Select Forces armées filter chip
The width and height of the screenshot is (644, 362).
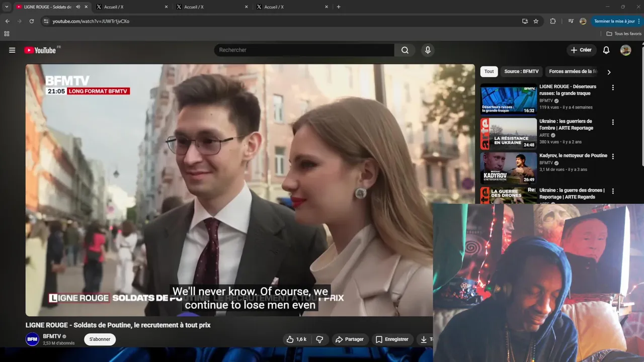pyautogui.click(x=573, y=71)
